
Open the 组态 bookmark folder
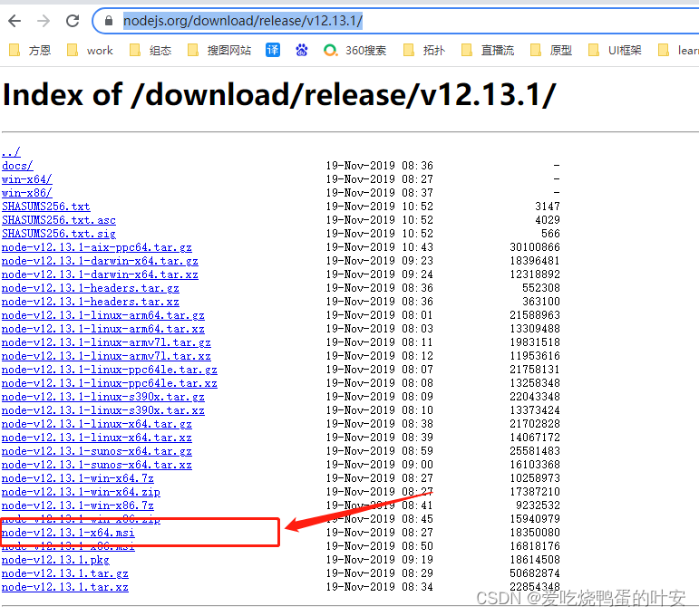(x=150, y=51)
